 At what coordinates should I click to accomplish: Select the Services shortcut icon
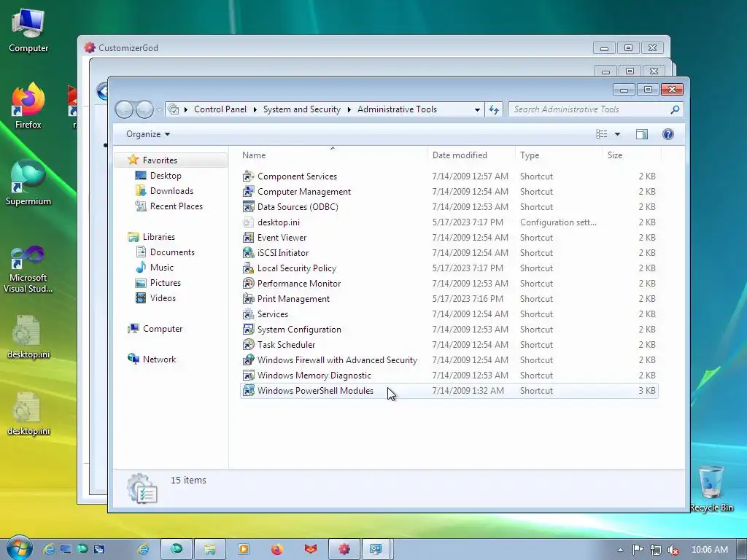[x=248, y=314]
